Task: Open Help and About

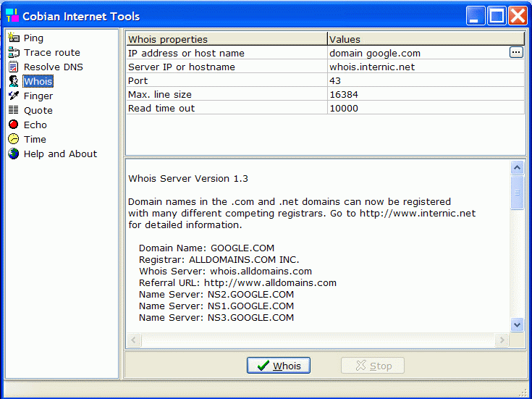Action: tap(60, 154)
